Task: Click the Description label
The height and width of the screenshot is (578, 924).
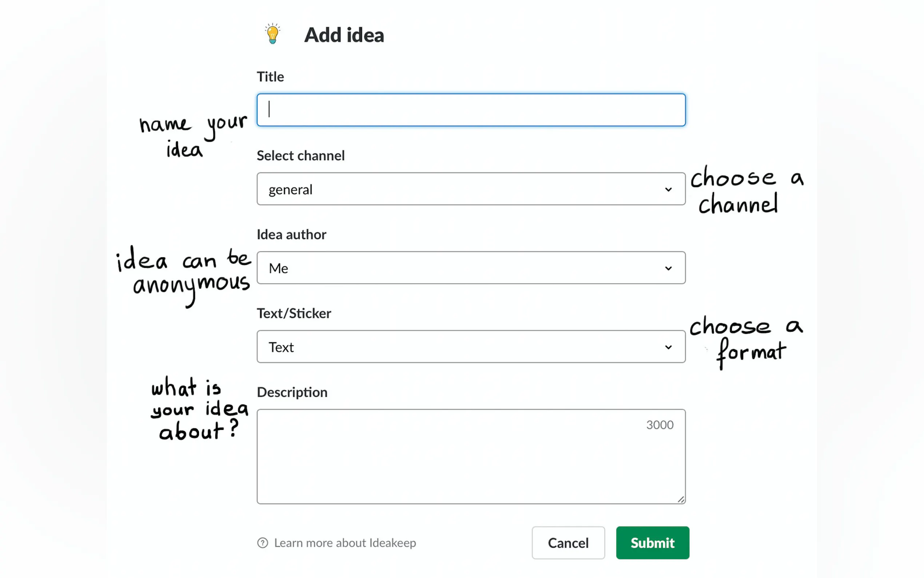Action: [x=292, y=392]
